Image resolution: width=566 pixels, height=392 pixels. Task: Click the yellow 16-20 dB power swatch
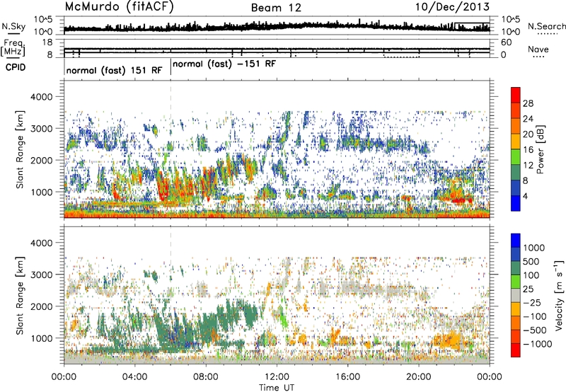[x=516, y=142]
